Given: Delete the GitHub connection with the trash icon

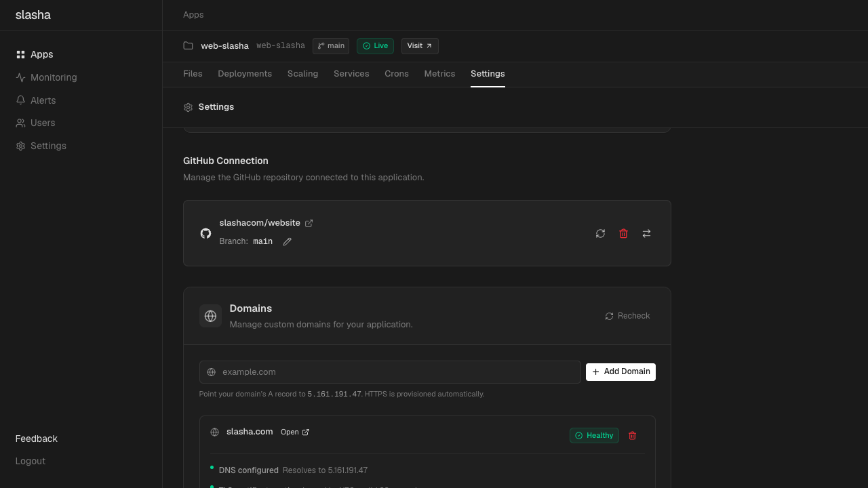Looking at the screenshot, I should pyautogui.click(x=623, y=233).
